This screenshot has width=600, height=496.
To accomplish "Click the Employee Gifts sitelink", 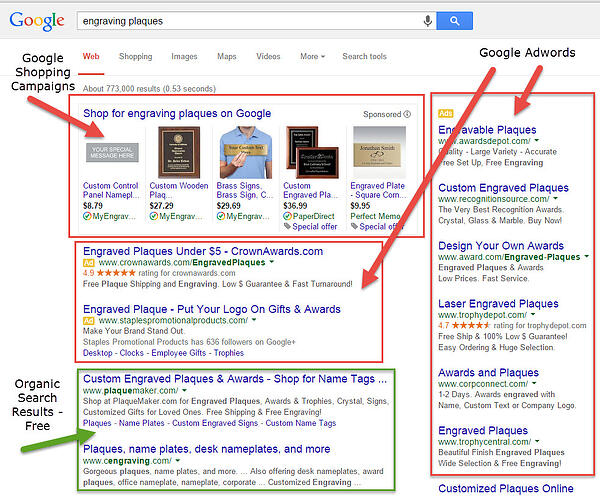I will (179, 353).
